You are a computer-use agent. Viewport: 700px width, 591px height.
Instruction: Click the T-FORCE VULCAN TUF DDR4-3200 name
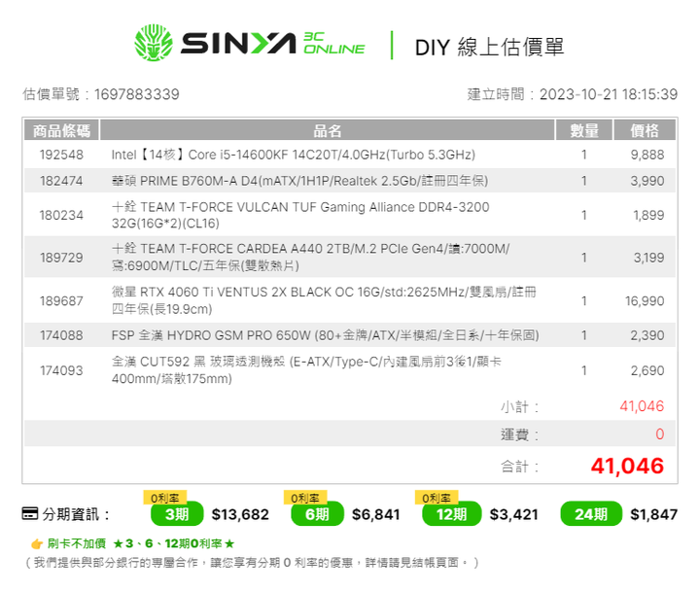[x=300, y=215]
